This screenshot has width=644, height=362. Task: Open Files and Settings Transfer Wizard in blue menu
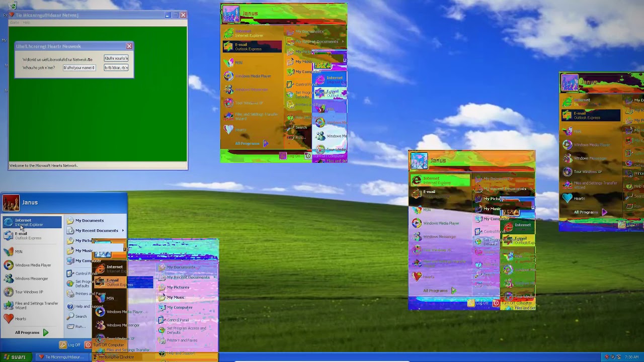(x=32, y=305)
